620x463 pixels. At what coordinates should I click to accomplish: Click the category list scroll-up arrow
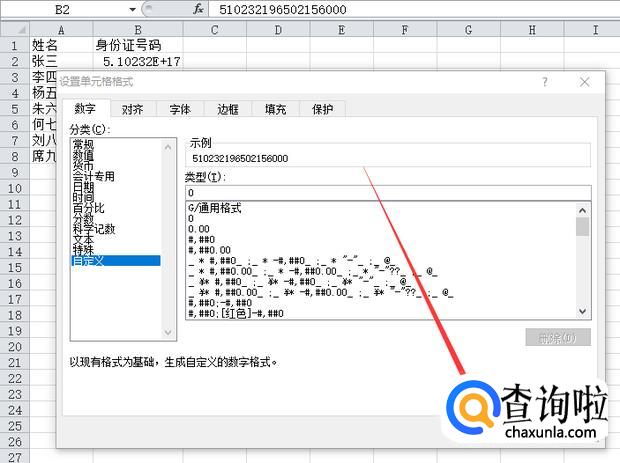168,147
